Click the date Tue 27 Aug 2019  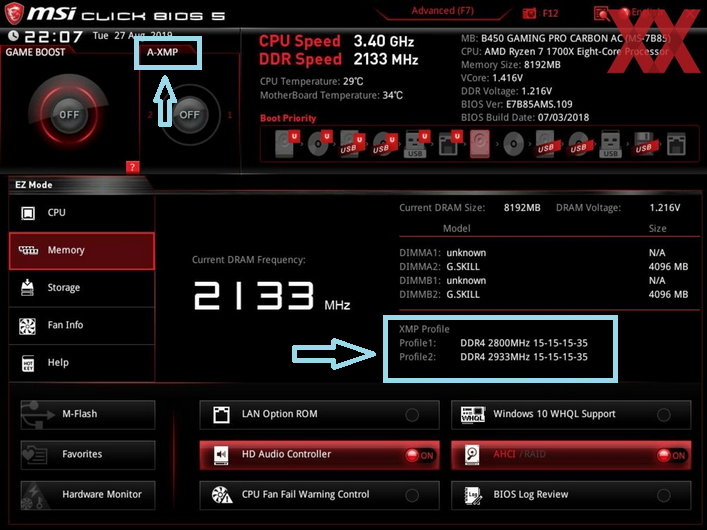click(x=133, y=36)
